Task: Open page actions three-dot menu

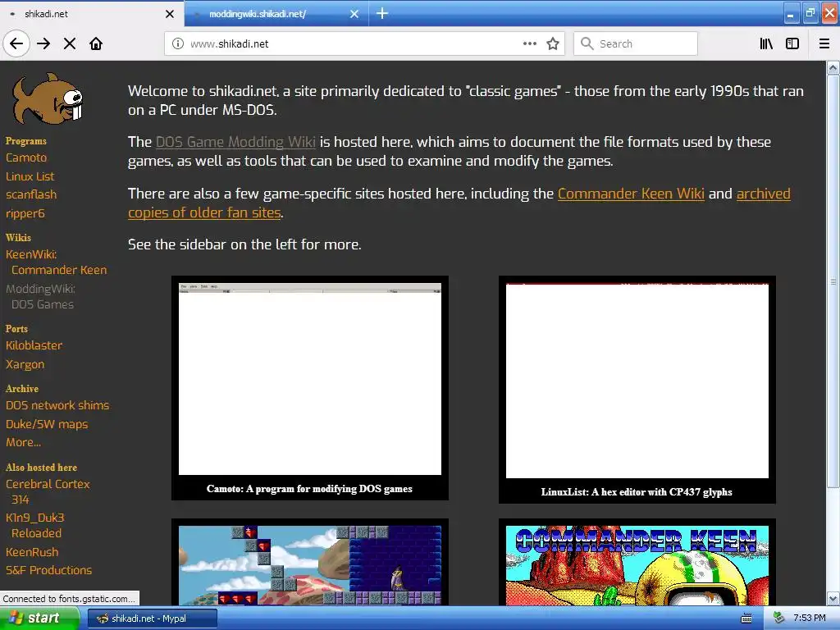Action: coord(529,43)
